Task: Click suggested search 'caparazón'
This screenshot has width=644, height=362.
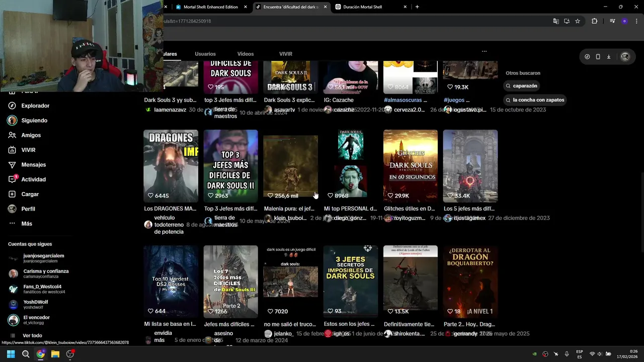Action: pyautogui.click(x=522, y=86)
